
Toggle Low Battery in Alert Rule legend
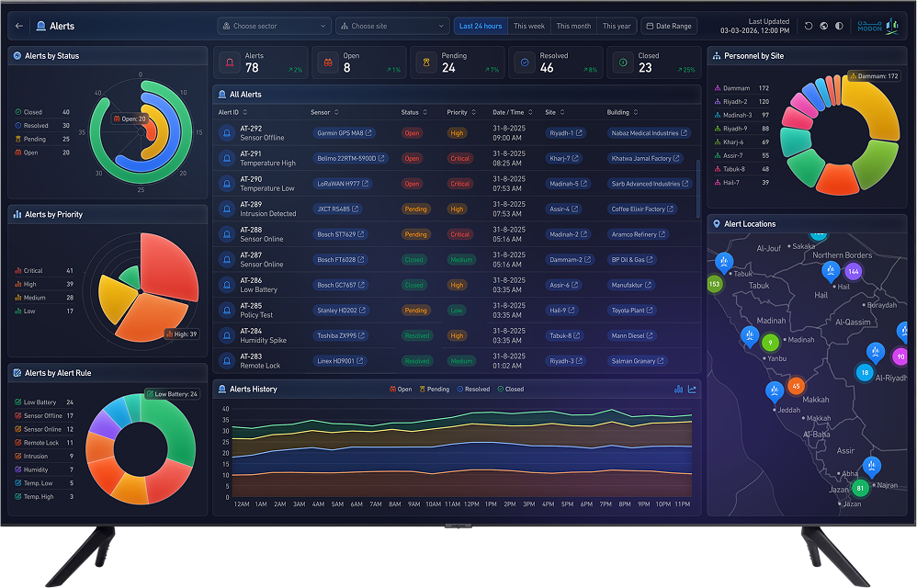(44, 402)
